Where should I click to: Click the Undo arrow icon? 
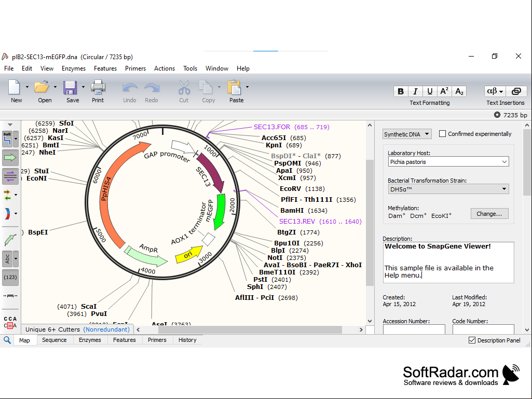pos(130,88)
